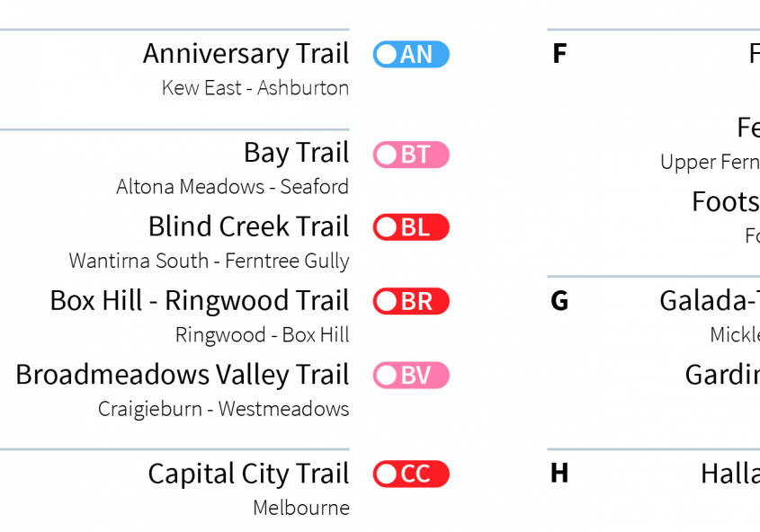Image resolution: width=760 pixels, height=532 pixels.
Task: Jump to the F section letter
Action: tap(559, 54)
